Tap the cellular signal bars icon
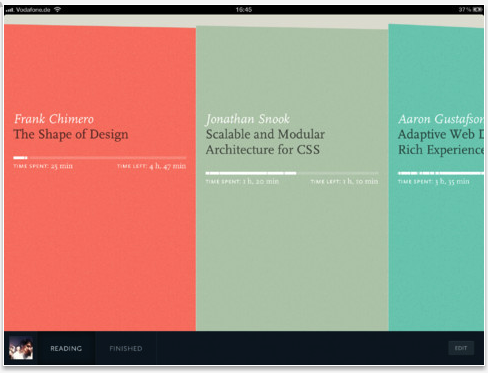Viewport: 488px width, 373px height. (x=10, y=10)
